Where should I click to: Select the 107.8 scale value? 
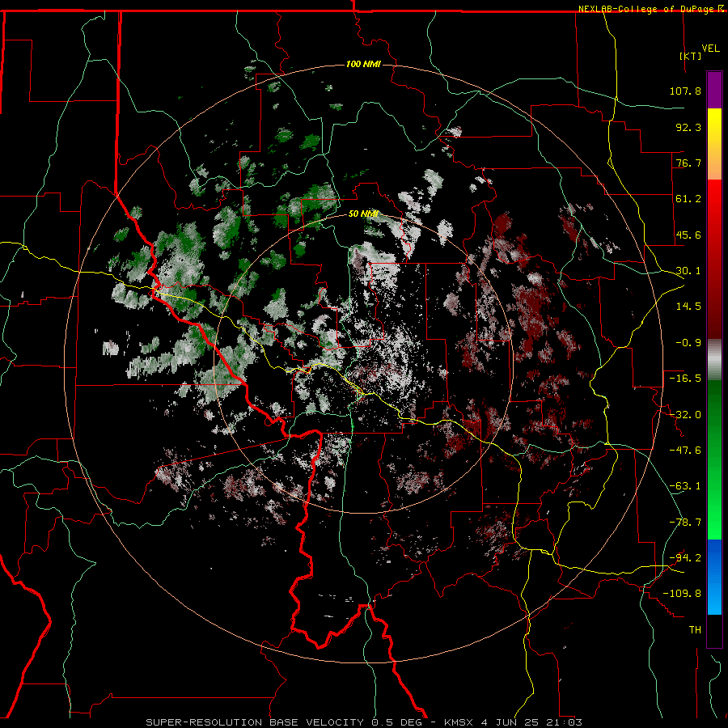(685, 91)
